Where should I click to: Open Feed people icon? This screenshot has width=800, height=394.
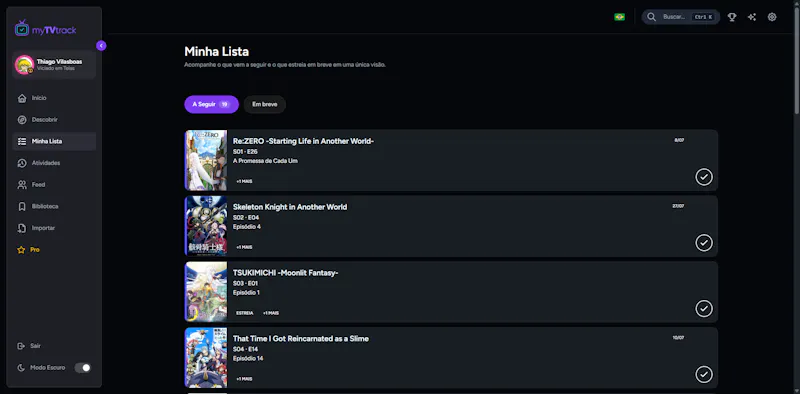tap(21, 185)
